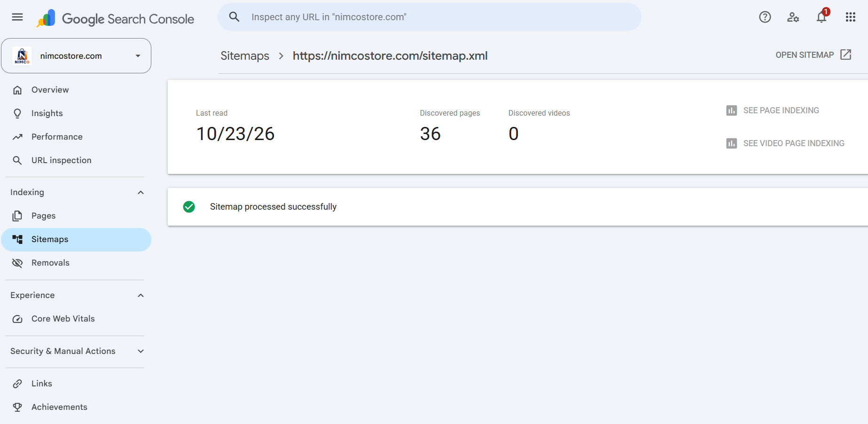Click the sitemap.xml URL heading

[x=390, y=56]
